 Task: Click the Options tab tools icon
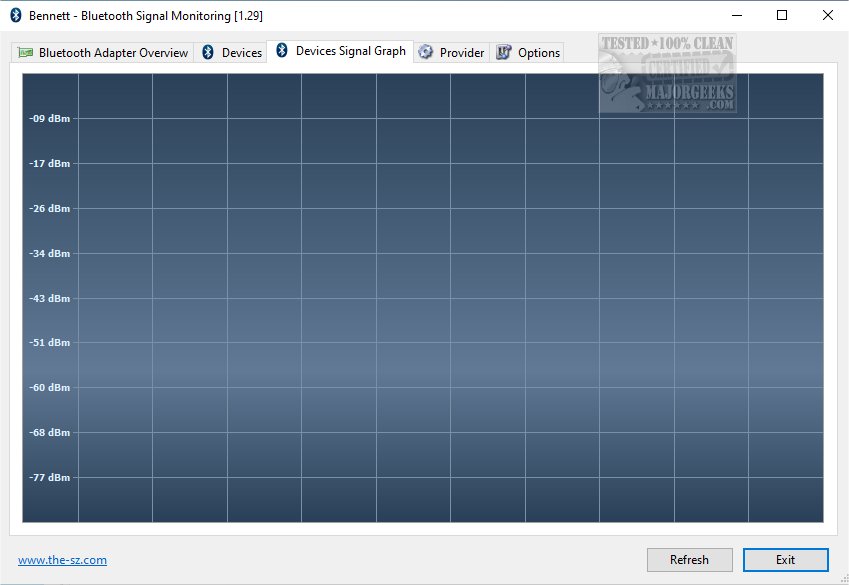point(504,52)
